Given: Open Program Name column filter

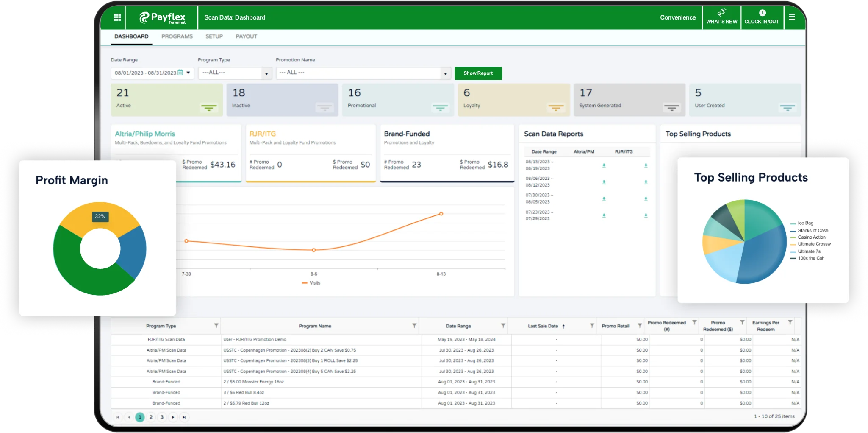Looking at the screenshot, I should (x=414, y=326).
